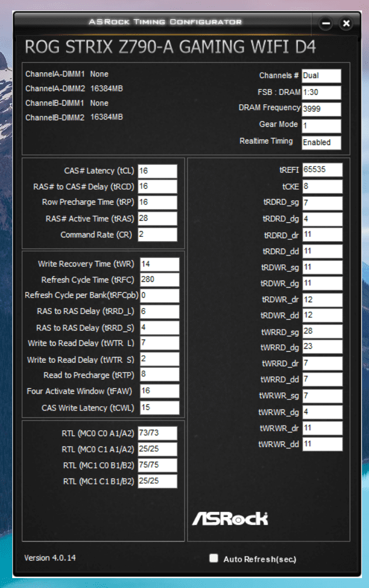Click the tWRWR_dg value field
Screen dimensions: 369x588
tap(322, 412)
